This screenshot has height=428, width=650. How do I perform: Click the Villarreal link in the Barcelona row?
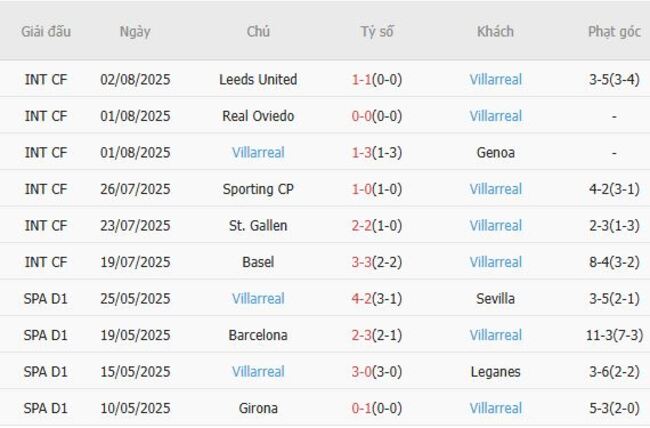(495, 335)
